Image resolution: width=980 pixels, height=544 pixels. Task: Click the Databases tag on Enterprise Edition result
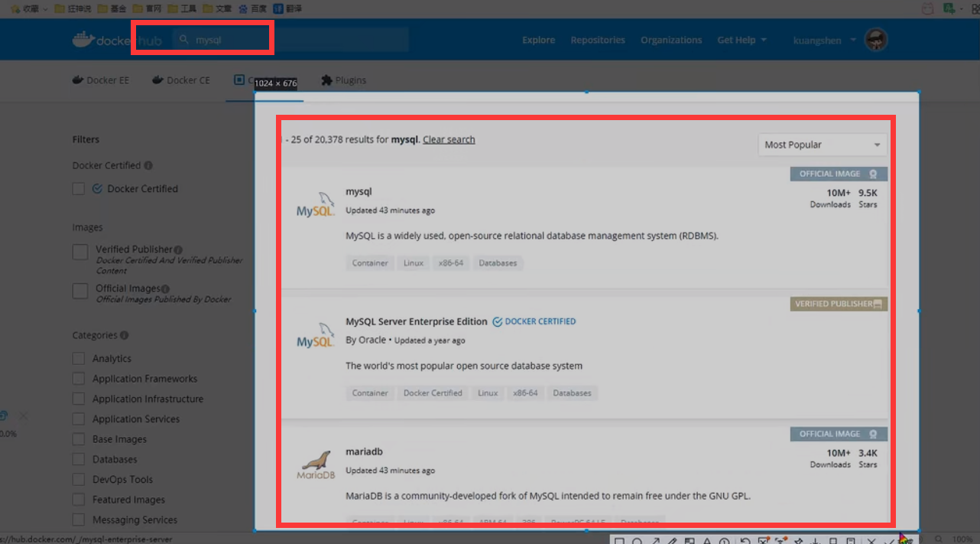[572, 393]
